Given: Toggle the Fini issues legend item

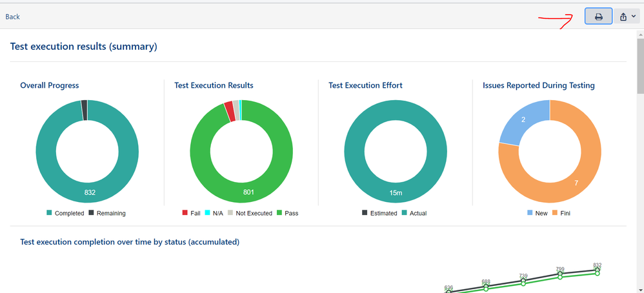Looking at the screenshot, I should [561, 213].
